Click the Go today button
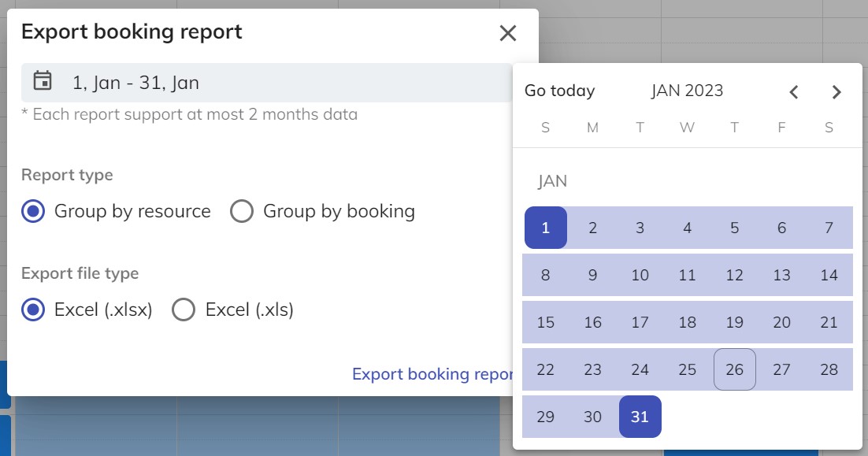 [x=559, y=91]
